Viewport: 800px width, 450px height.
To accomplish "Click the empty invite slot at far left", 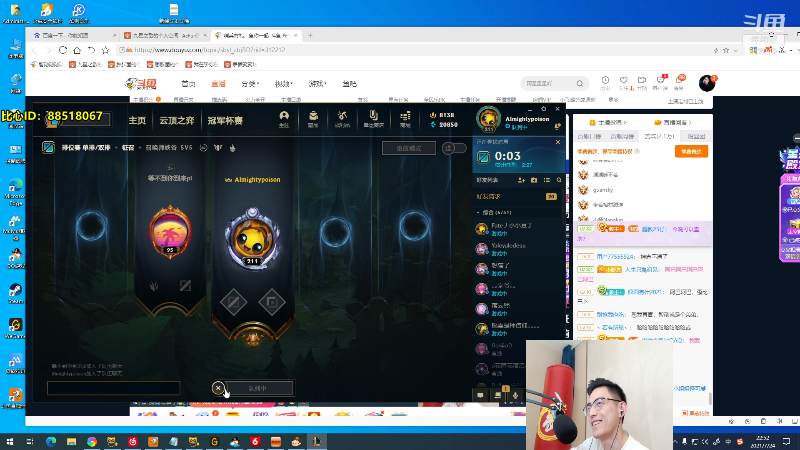I will 91,226.
